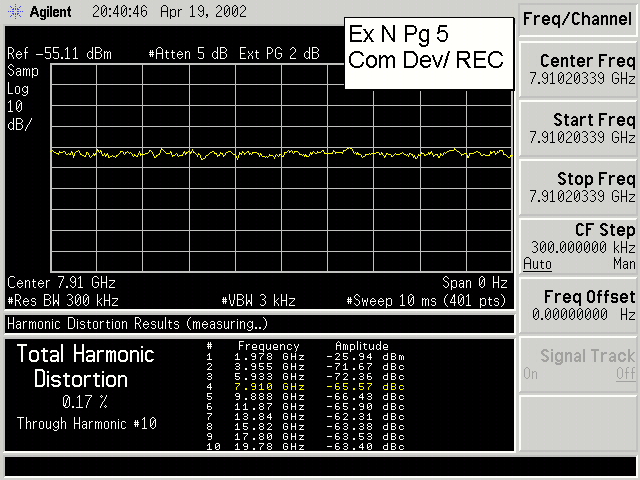Select highlighted harmonic 4 row at 7.910 GHz
Screen dimensions: 640x480
[x=307, y=385]
